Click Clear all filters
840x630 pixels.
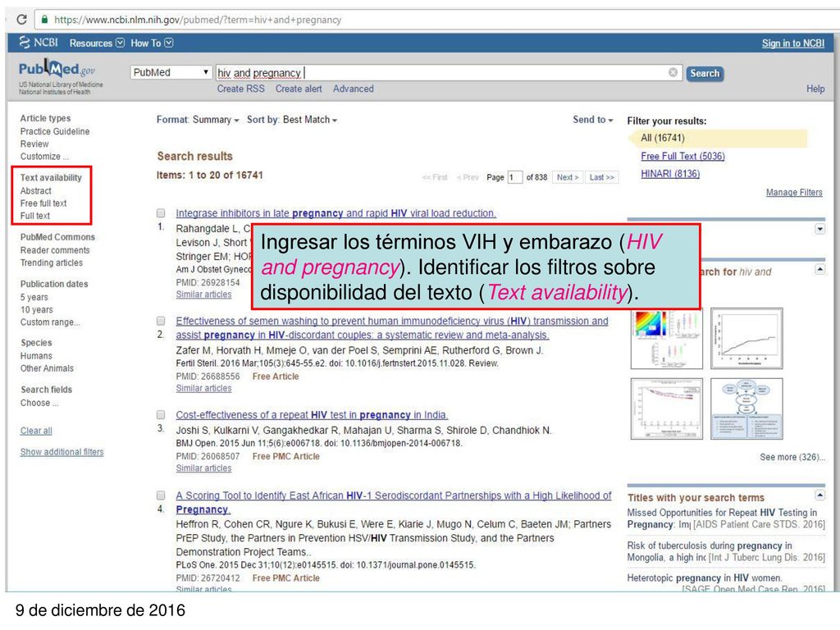[x=36, y=431]
